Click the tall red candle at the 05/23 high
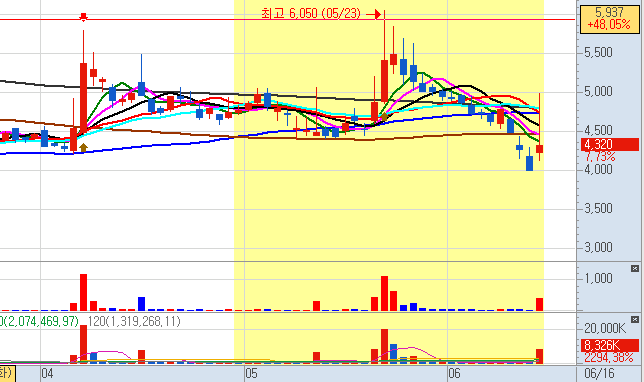 tap(384, 81)
